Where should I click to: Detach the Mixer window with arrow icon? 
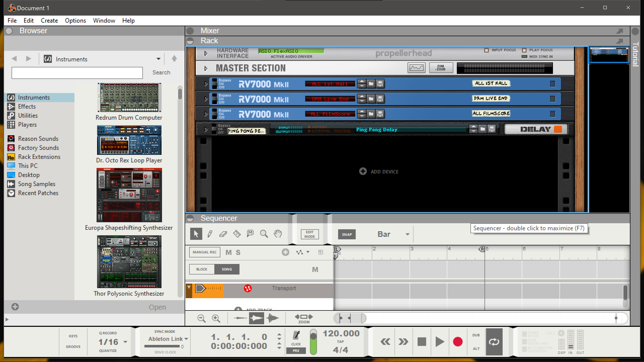(620, 31)
